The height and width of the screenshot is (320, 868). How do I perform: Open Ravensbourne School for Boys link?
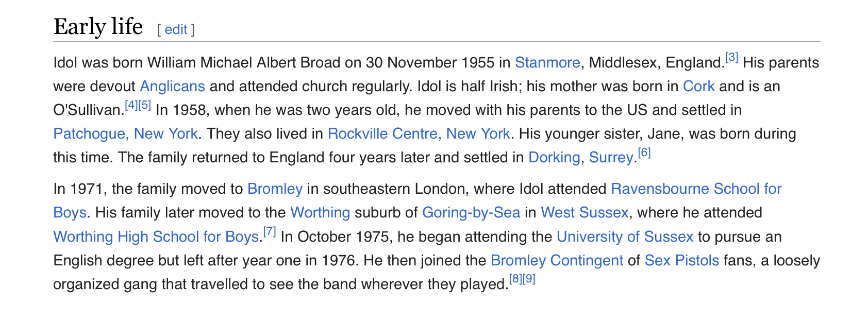pyautogui.click(x=696, y=189)
